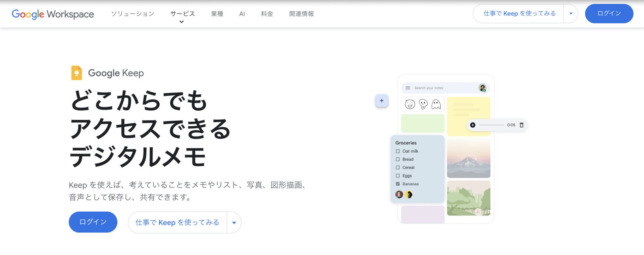This screenshot has height=255, width=644.
Task: Open the 業種 menu
Action: (217, 14)
